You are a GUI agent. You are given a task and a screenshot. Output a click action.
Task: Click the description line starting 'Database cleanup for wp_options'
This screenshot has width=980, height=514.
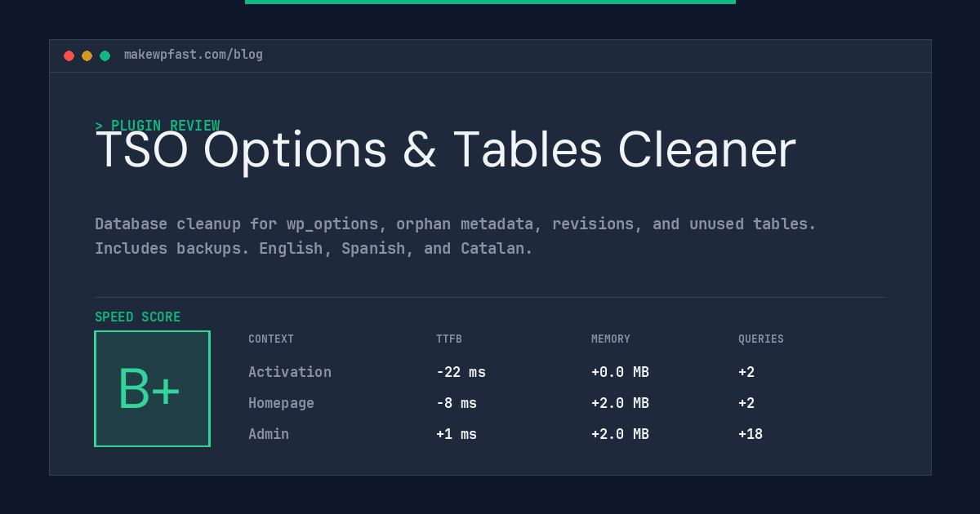pyautogui.click(x=456, y=224)
